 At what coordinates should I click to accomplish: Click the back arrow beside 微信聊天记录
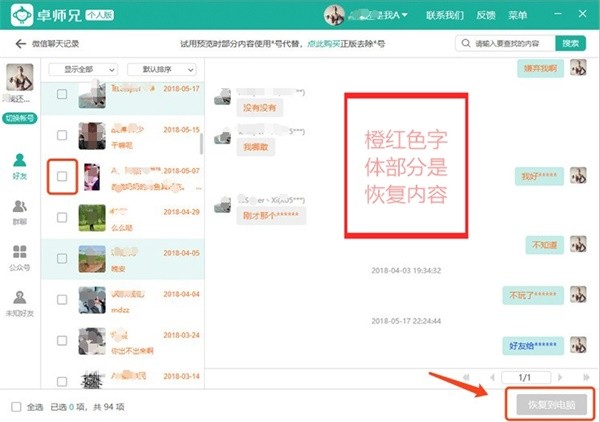click(20, 44)
